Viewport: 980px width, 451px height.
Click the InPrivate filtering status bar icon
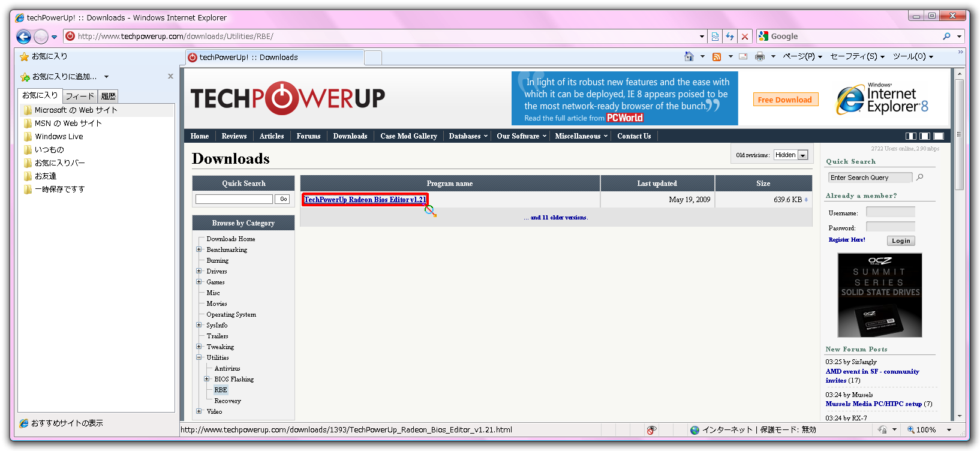tap(652, 430)
